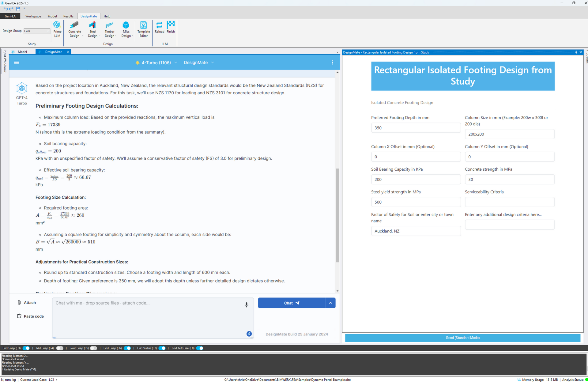588x382 pixels.
Task: Click the Finish flag icon
Action: (171, 25)
